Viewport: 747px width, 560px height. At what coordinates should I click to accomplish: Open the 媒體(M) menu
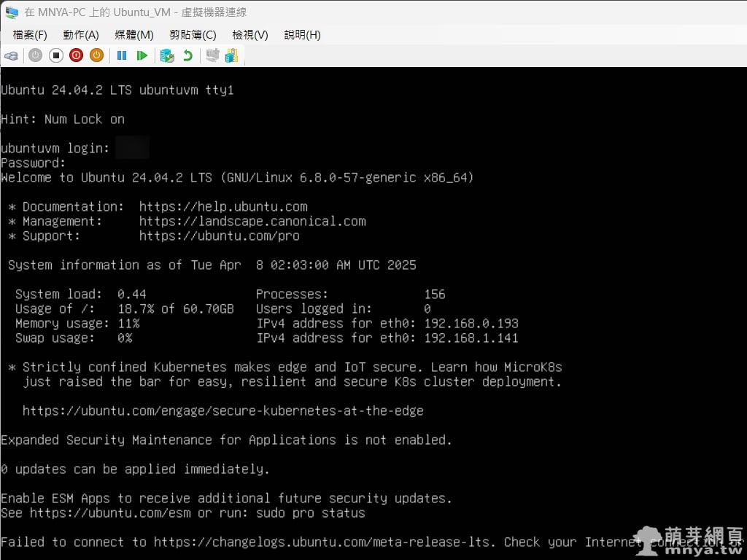tap(134, 35)
